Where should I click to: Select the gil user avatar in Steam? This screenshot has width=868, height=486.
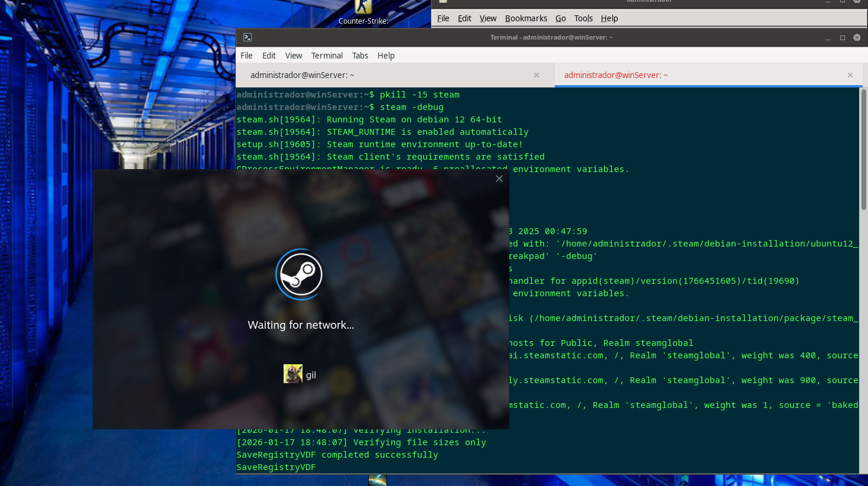click(293, 374)
